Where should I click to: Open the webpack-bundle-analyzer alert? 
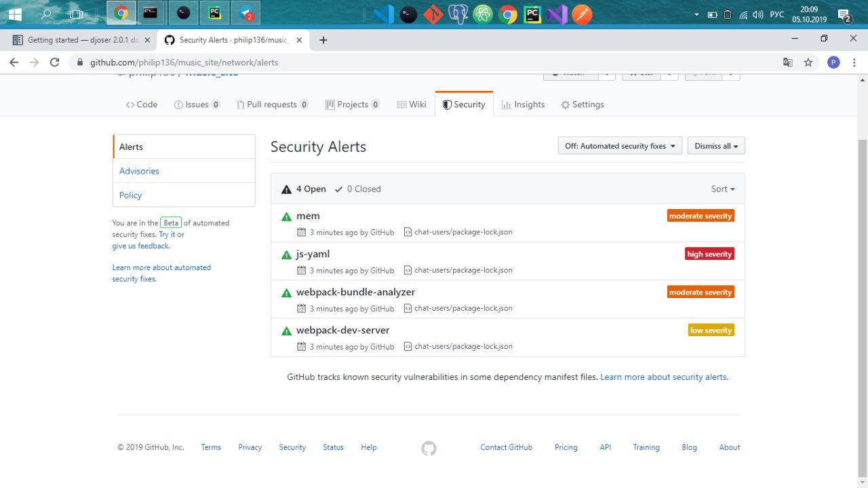pyautogui.click(x=355, y=292)
